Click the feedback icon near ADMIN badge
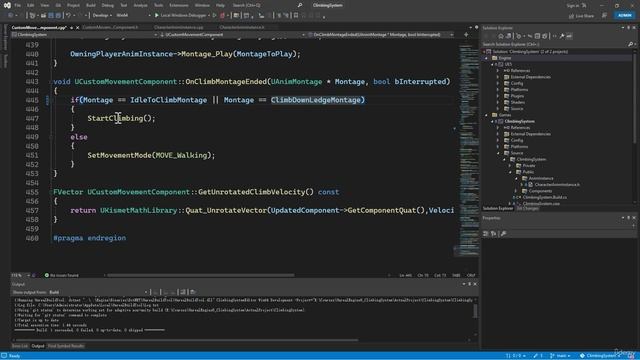 (x=604, y=16)
